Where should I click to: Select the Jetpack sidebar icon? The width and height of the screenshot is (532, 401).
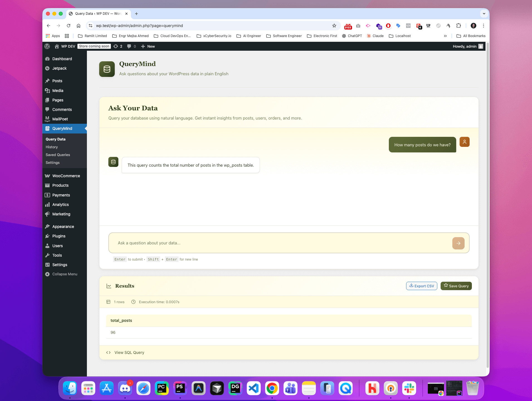click(48, 68)
